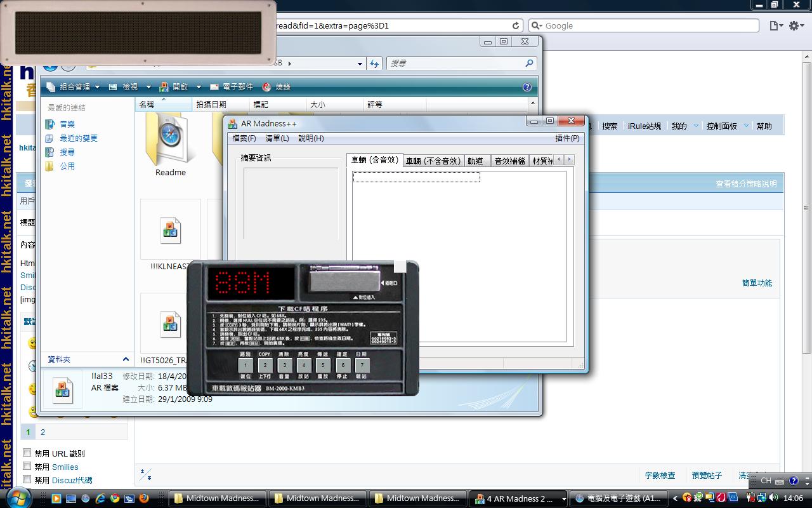
Task: Click the Explorer search magnifier icon
Action: click(530, 63)
